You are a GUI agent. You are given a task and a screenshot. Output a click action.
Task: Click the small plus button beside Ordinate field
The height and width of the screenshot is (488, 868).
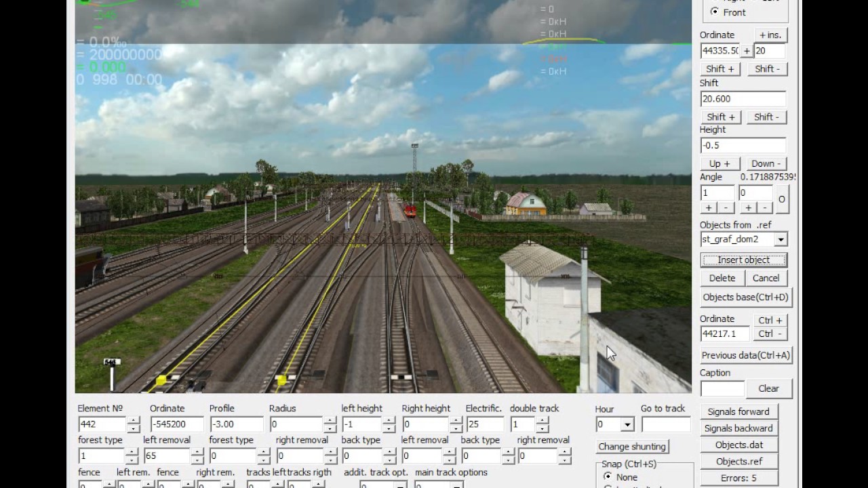point(747,51)
